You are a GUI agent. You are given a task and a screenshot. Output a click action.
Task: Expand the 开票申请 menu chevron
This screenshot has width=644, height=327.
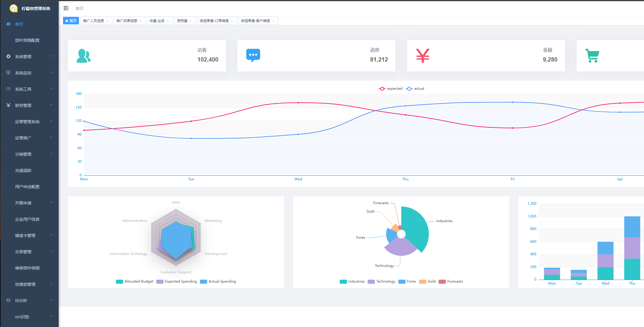point(51,202)
